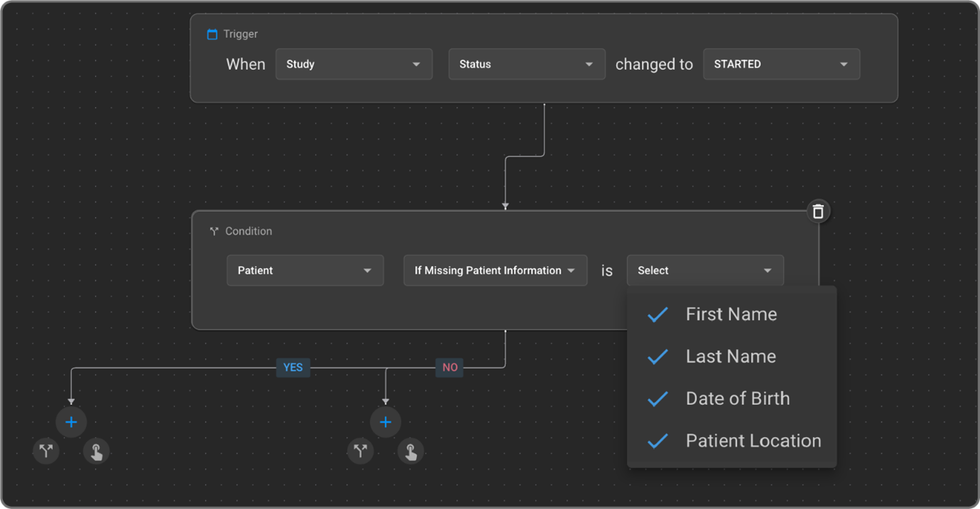Screen dimensions: 980x509
Task: Click the Trigger calendar icon
Action: point(212,34)
